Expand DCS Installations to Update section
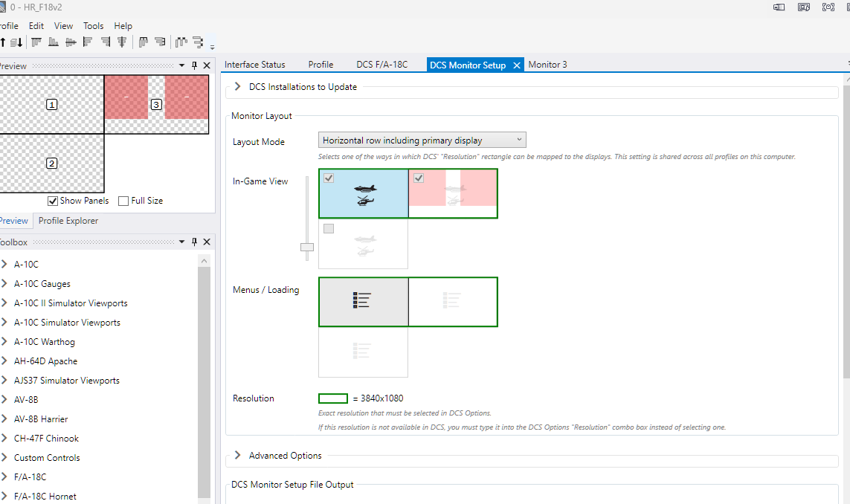 [x=237, y=87]
